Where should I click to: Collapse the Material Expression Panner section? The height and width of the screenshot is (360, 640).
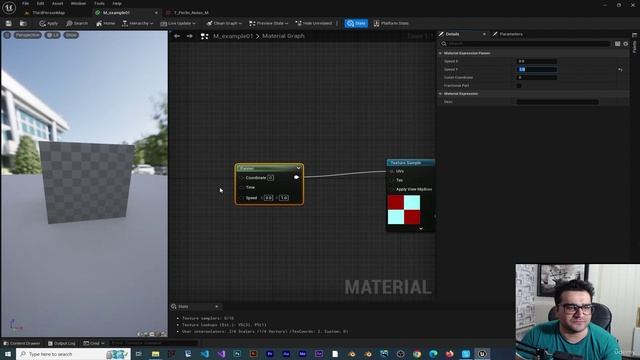(440, 53)
